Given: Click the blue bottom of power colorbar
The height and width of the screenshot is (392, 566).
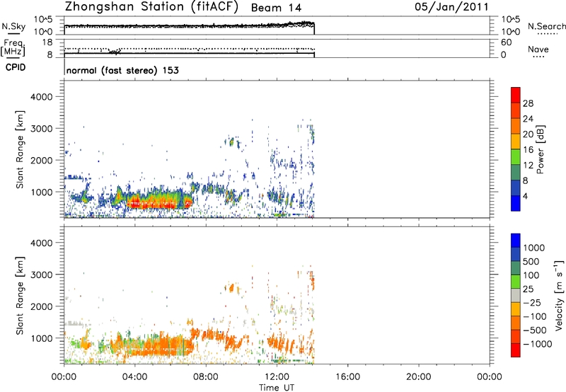Looking at the screenshot, I should pyautogui.click(x=516, y=203).
